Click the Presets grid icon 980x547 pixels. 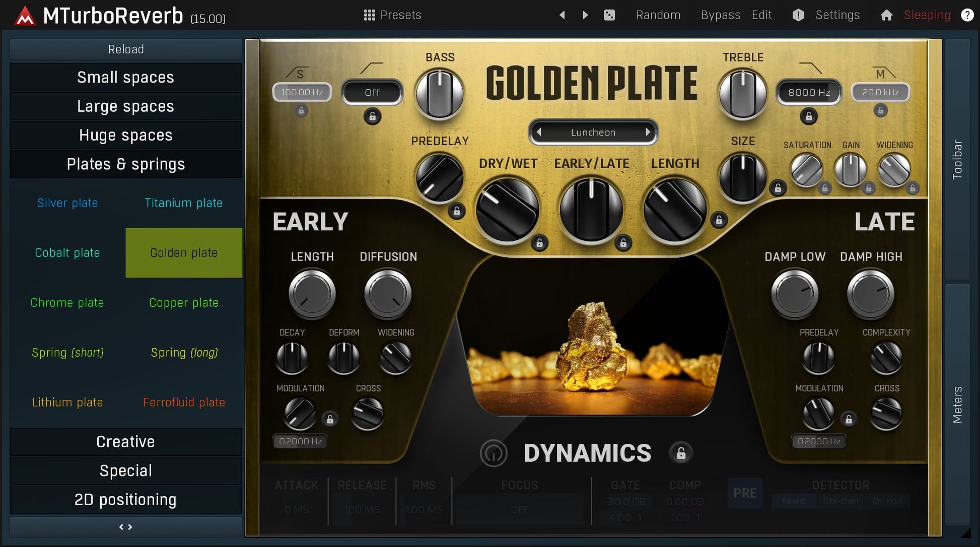pyautogui.click(x=369, y=15)
